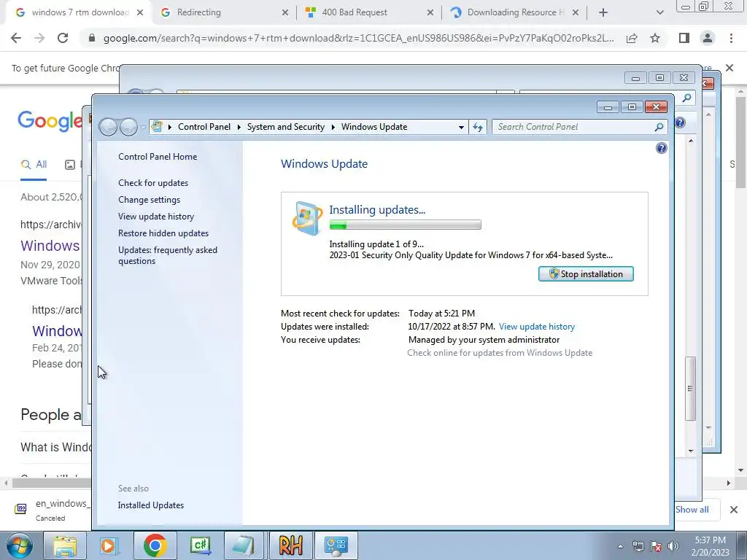Image resolution: width=747 pixels, height=560 pixels.
Task: Click Show all downloads
Action: pyautogui.click(x=692, y=510)
